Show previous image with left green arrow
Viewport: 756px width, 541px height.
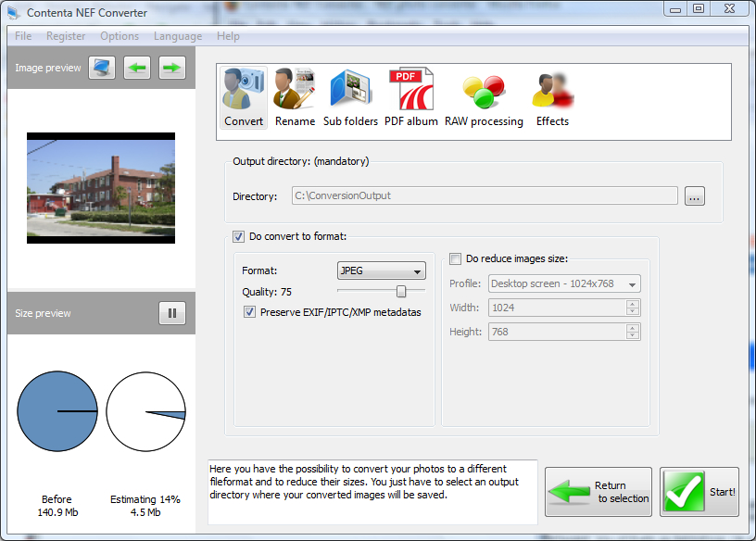(137, 68)
